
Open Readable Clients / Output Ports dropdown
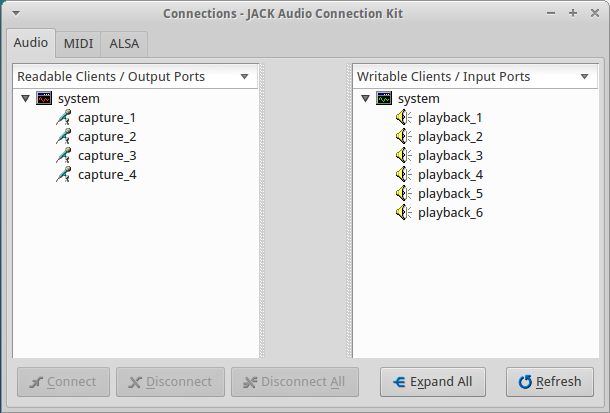pos(244,76)
